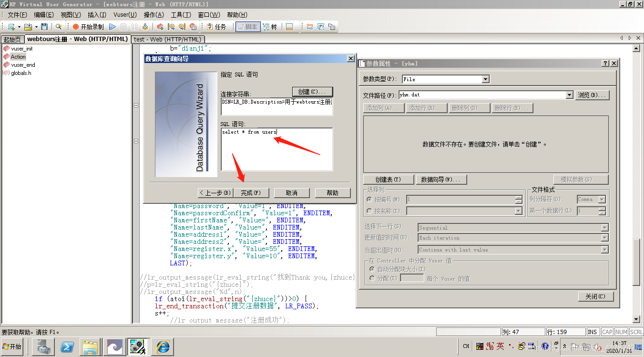
Task: Open the 文件(F) menu
Action: click(18, 15)
